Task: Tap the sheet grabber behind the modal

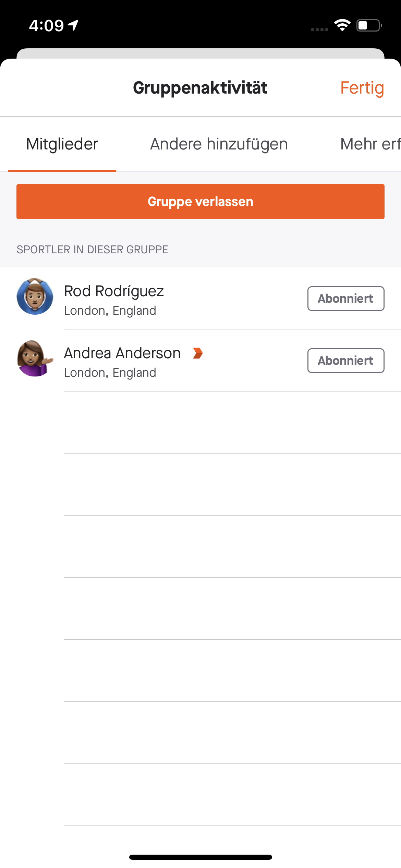Action: [x=200, y=53]
